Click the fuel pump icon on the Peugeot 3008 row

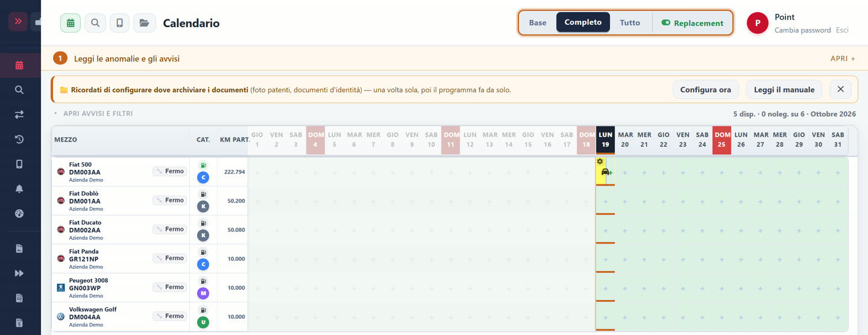pyautogui.click(x=203, y=281)
